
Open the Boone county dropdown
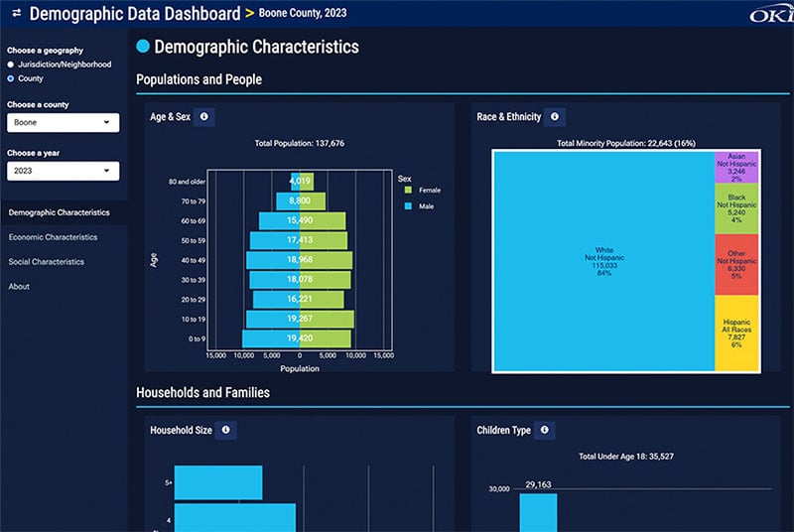63,123
